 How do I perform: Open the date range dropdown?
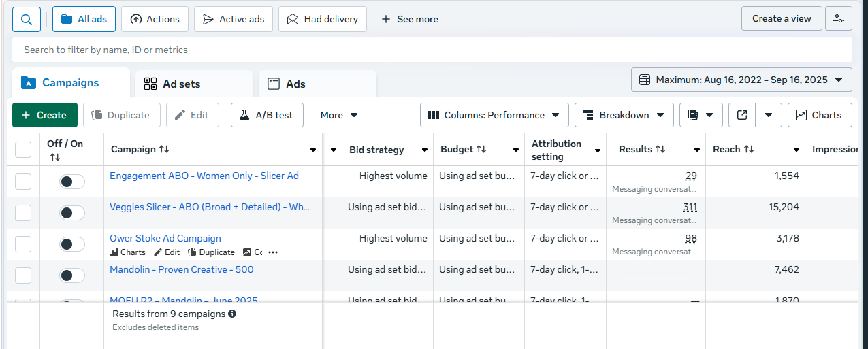coord(741,80)
